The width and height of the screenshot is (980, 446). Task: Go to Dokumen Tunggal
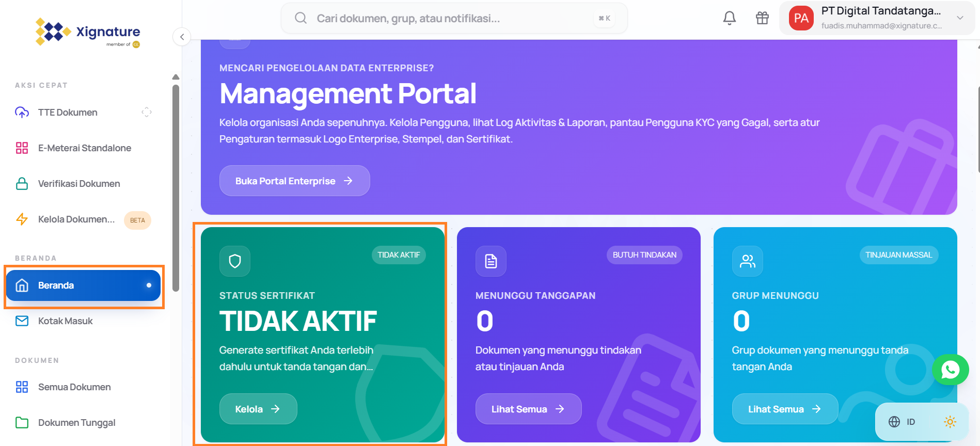pos(83,423)
